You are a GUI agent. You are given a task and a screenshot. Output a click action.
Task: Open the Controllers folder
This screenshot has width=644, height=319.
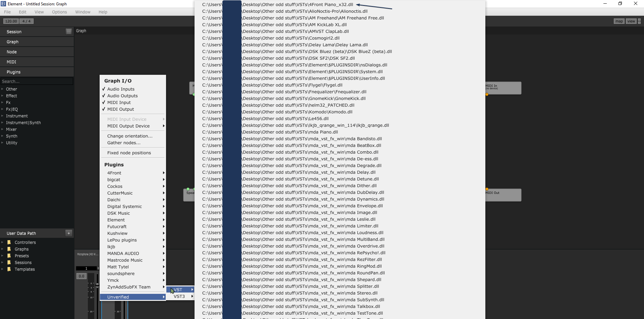(x=25, y=243)
